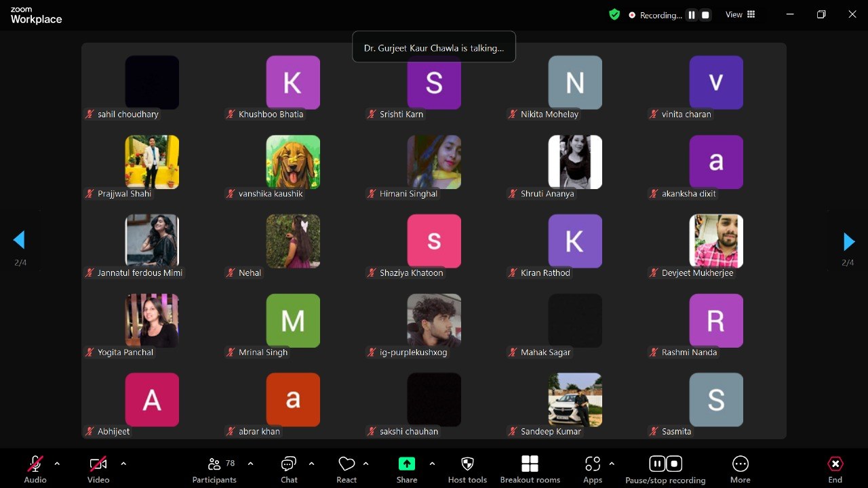Expand the arrow next to Chat

311,464
